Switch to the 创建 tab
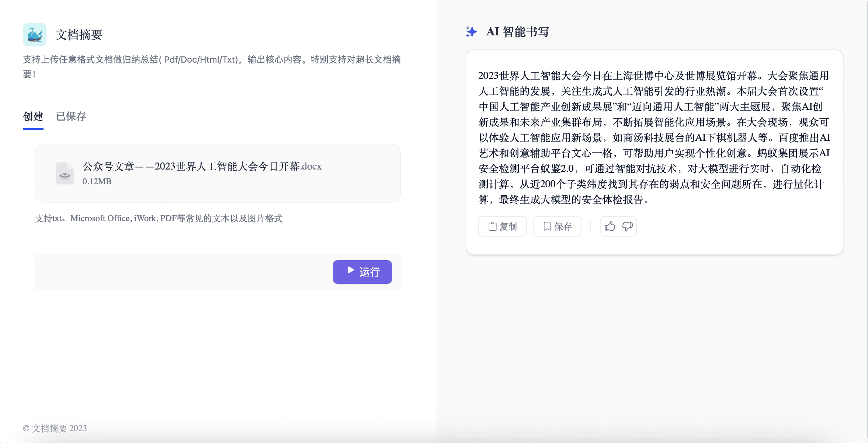The width and height of the screenshot is (868, 443). pyautogui.click(x=33, y=116)
